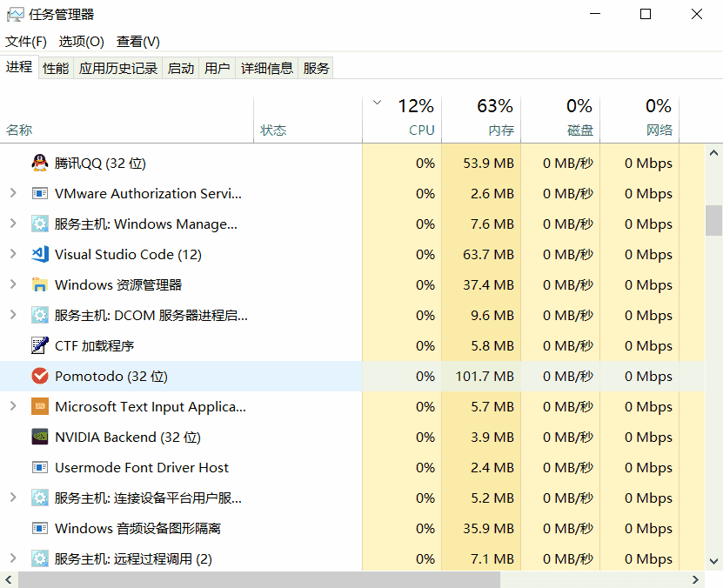723x588 pixels.
Task: Click the horizontal scrollbar left arrow
Action: tap(9, 579)
